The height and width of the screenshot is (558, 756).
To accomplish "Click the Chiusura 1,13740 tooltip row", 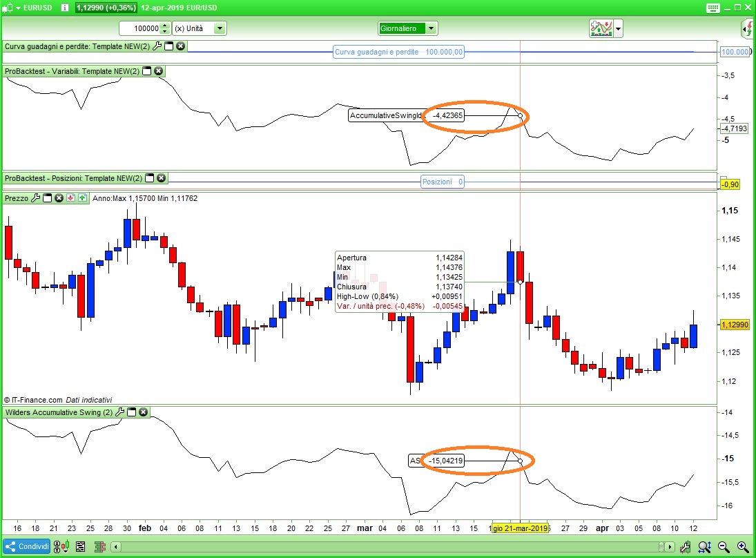I will (399, 287).
